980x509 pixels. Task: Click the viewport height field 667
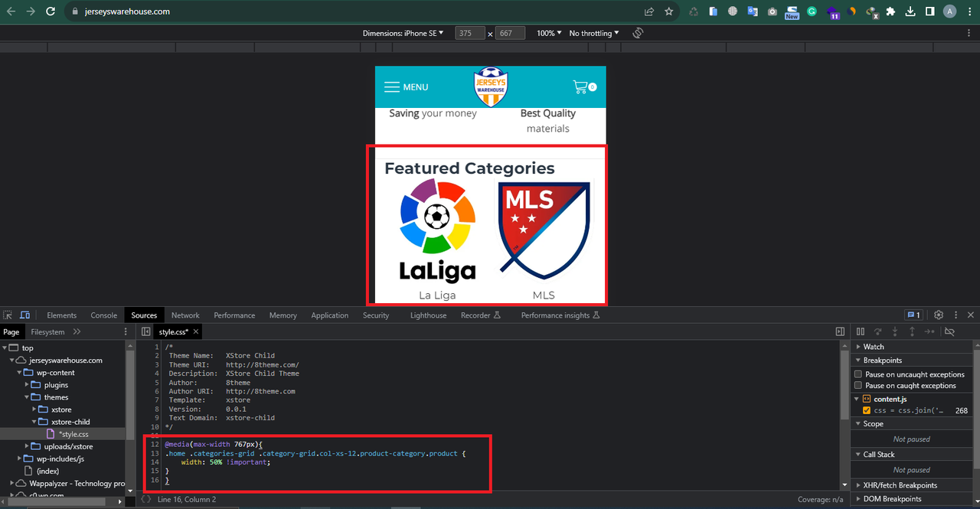[x=511, y=33]
